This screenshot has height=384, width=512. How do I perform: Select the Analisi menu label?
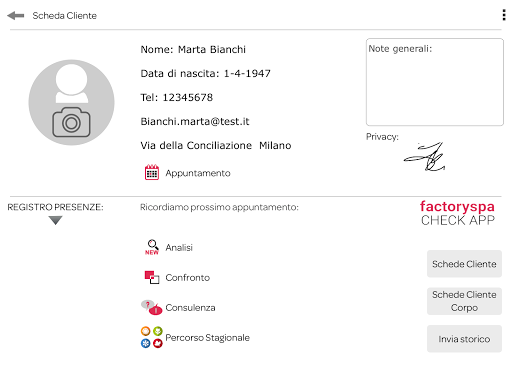pos(179,248)
